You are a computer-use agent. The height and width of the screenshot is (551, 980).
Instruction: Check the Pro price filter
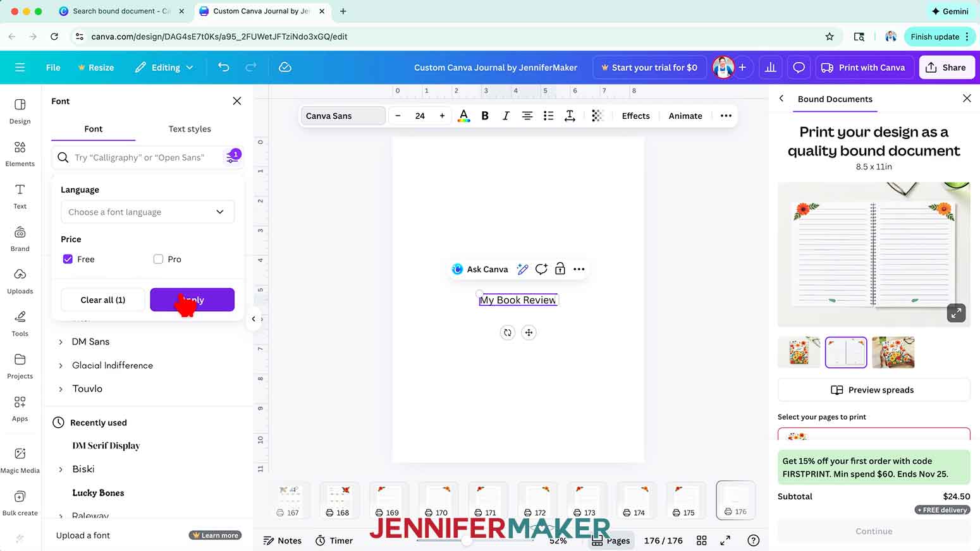tap(158, 259)
